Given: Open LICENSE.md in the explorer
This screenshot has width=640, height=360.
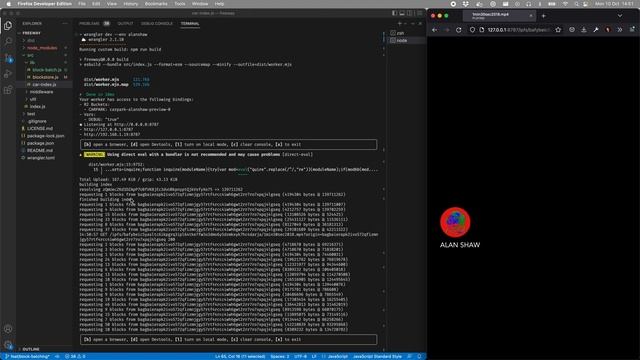Looking at the screenshot, I should pyautogui.click(x=40, y=129).
